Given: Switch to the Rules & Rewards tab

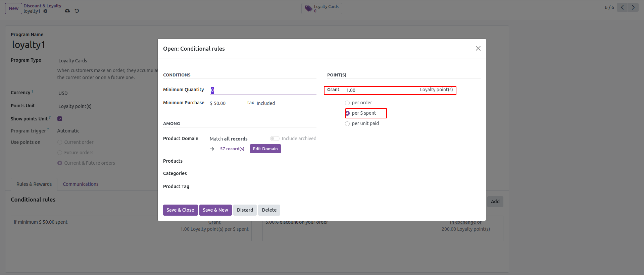Looking at the screenshot, I should [x=34, y=184].
